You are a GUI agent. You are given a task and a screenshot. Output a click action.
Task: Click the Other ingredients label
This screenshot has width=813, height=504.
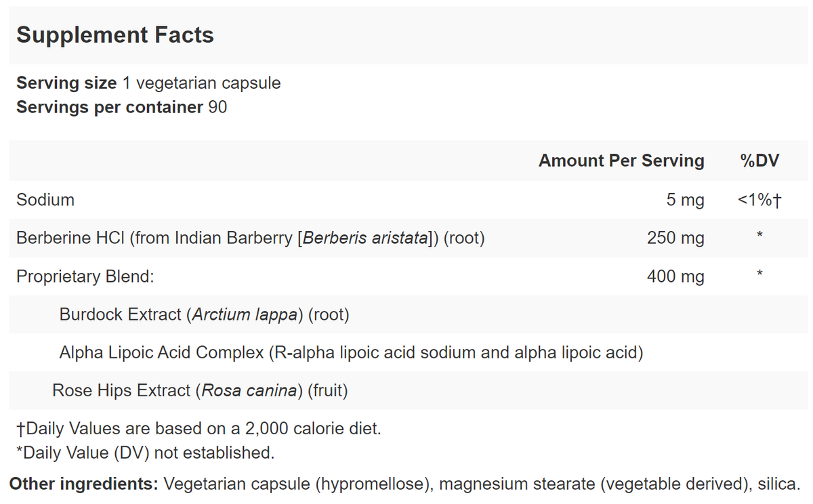click(83, 484)
